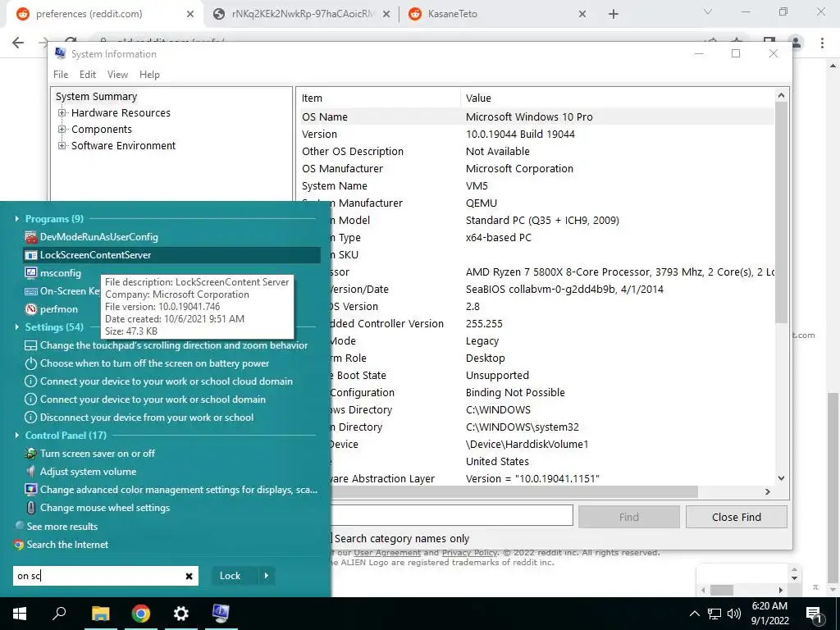Toggle Search category names only checkbox
This screenshot has height=630, width=840.
331,538
